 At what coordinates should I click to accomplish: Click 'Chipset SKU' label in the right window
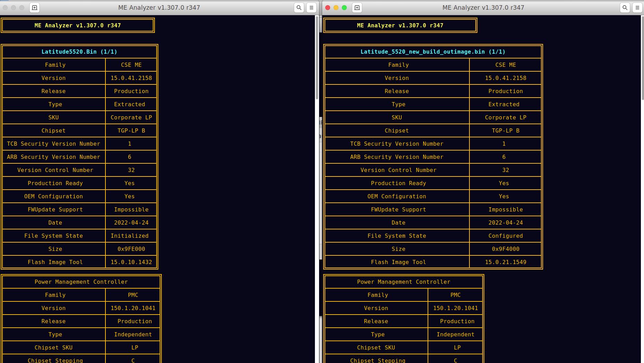click(x=376, y=347)
